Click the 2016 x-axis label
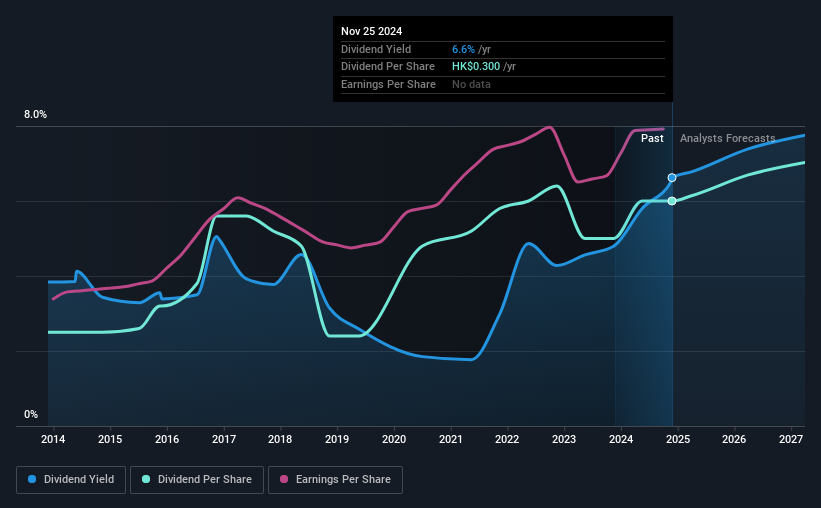 pyautogui.click(x=167, y=439)
